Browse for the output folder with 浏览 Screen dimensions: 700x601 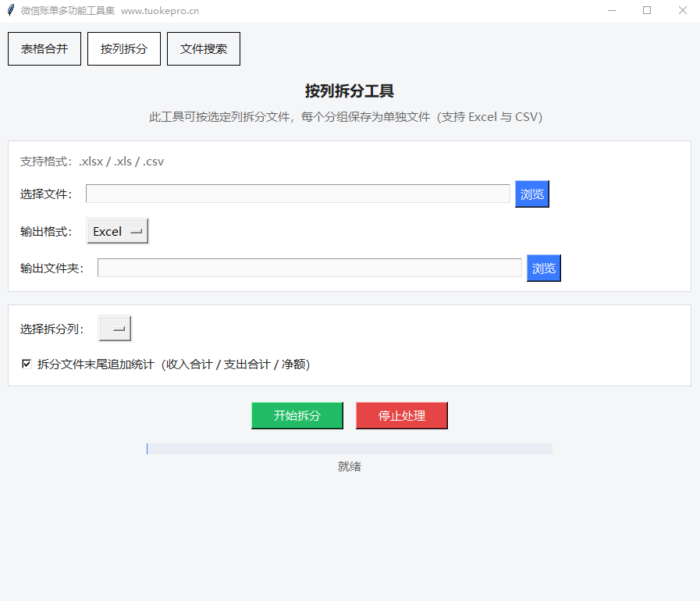(543, 268)
